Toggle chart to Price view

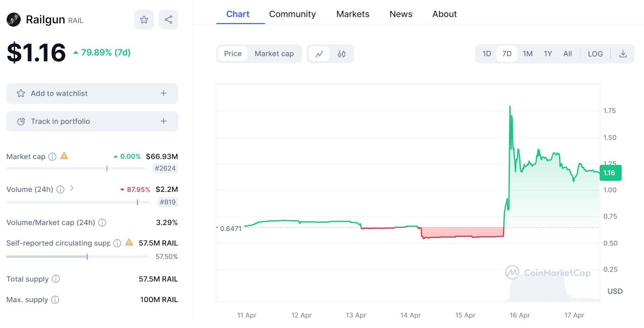coord(233,54)
